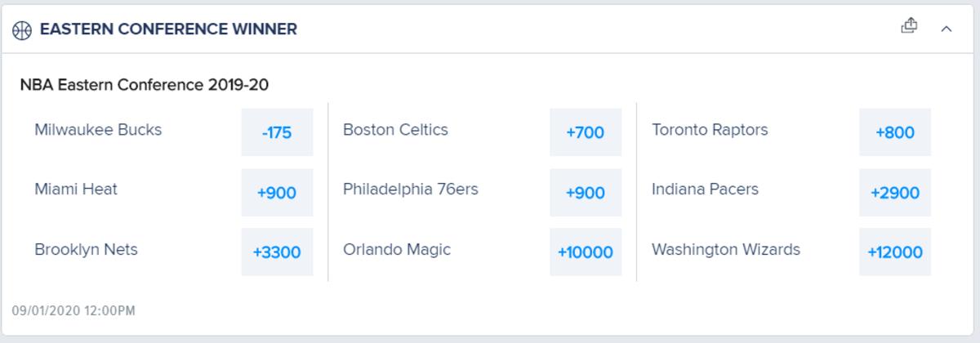Choose Miami Heat +900 odds
The width and height of the screenshot is (980, 343).
click(x=277, y=193)
